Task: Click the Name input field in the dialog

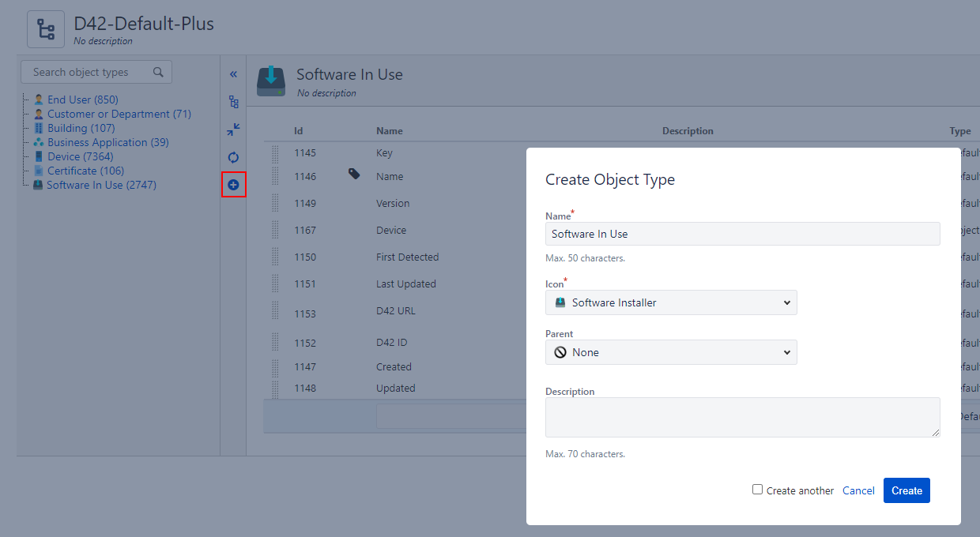Action: (x=742, y=234)
